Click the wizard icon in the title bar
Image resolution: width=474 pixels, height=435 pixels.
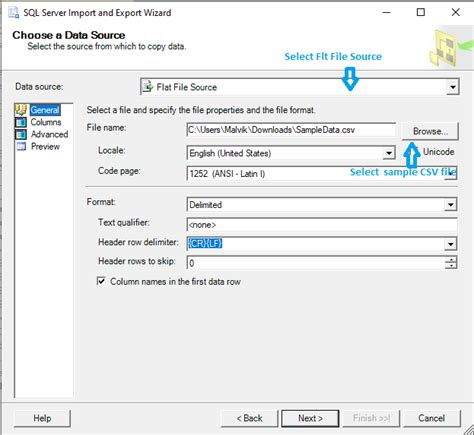tap(13, 13)
